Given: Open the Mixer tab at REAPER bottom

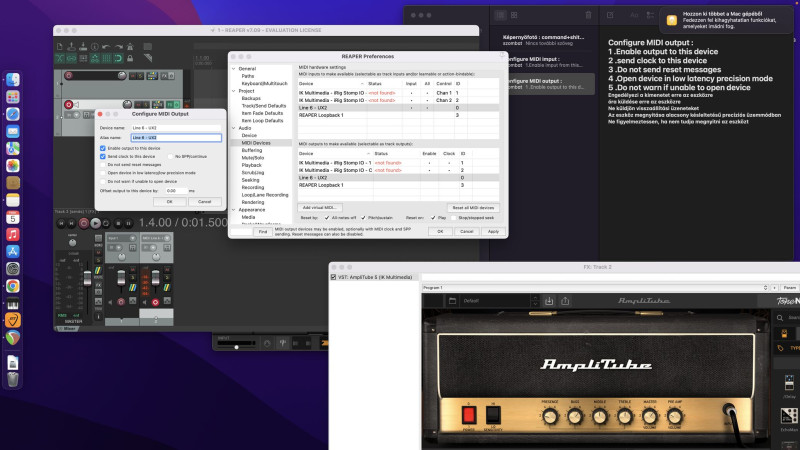Looking at the screenshot, I should point(68,329).
